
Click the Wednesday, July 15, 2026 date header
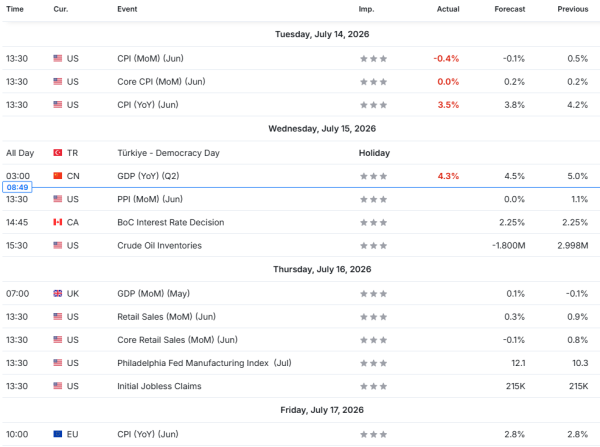click(322, 129)
